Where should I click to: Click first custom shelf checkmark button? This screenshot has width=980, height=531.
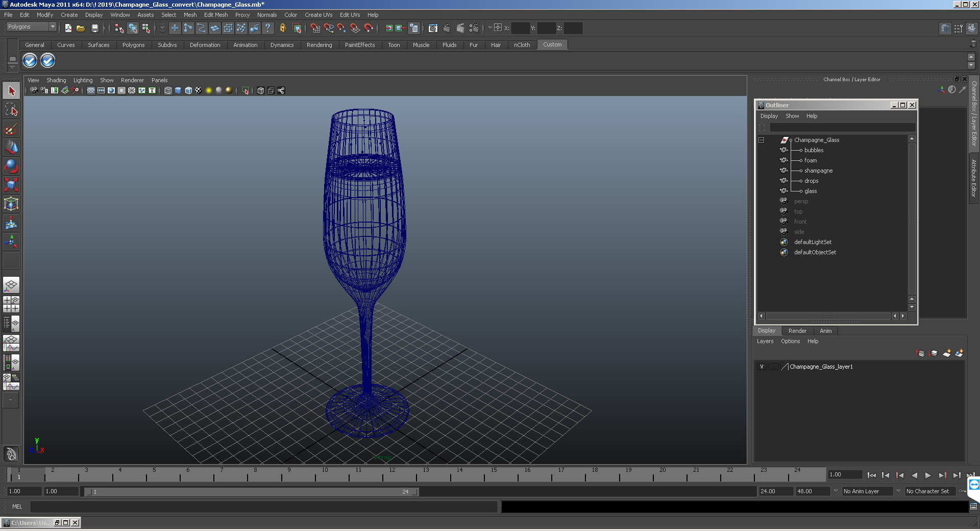tap(30, 61)
